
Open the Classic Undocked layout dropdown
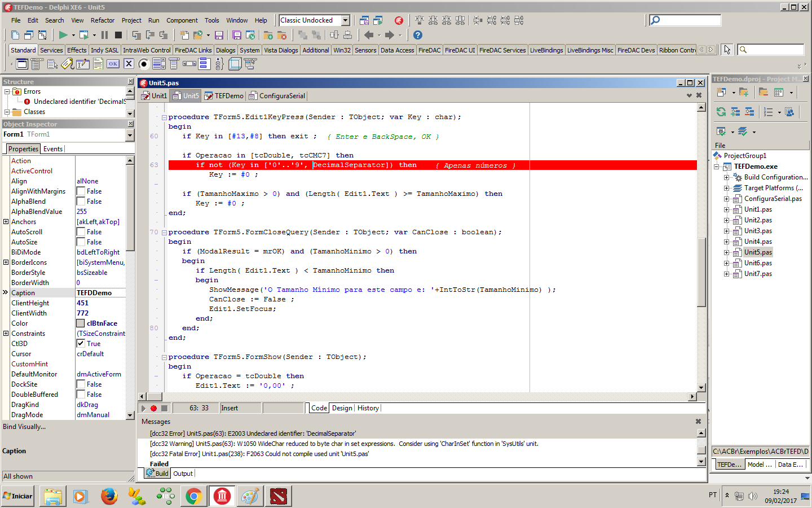point(346,20)
